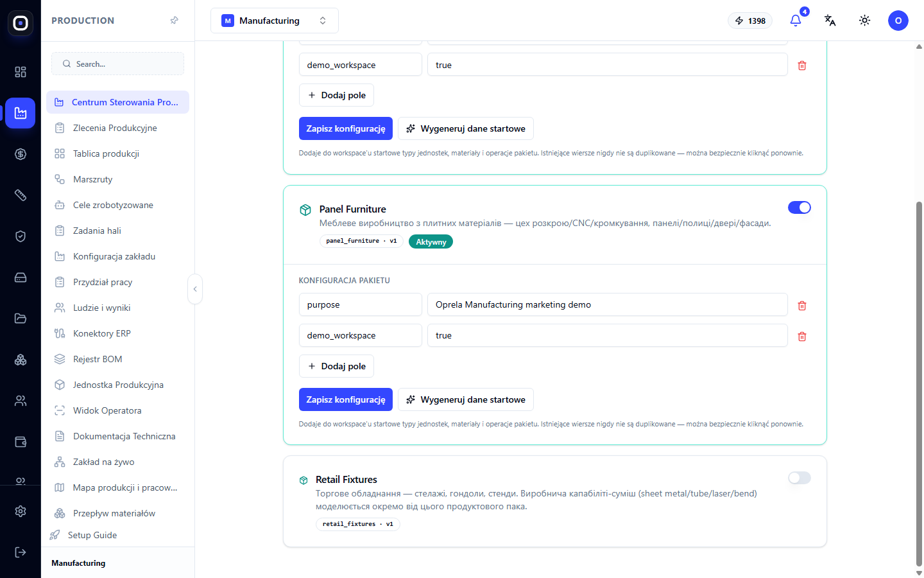Screen dimensions: 924x578
Task: Click the panel_furniture · v1 tag
Action: tap(361, 241)
